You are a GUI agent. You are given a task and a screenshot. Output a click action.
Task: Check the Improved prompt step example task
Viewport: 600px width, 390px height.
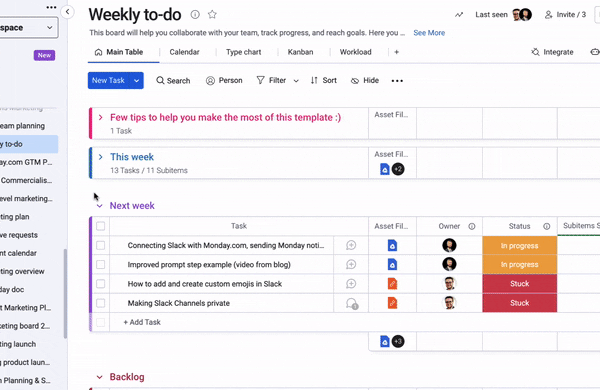click(x=101, y=264)
